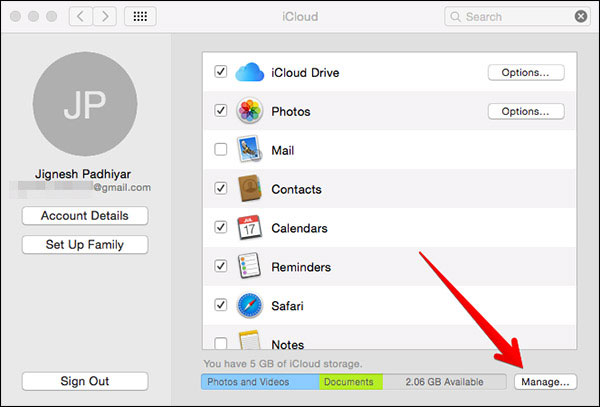Image resolution: width=600 pixels, height=407 pixels.
Task: Click the Jignesh Padhiyar name text
Action: pos(83,174)
